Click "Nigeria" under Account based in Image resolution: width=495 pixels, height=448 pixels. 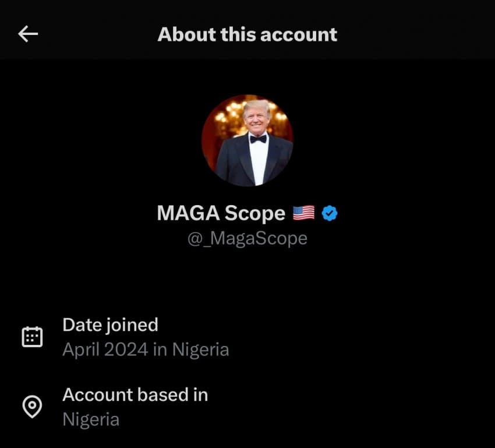click(x=91, y=419)
